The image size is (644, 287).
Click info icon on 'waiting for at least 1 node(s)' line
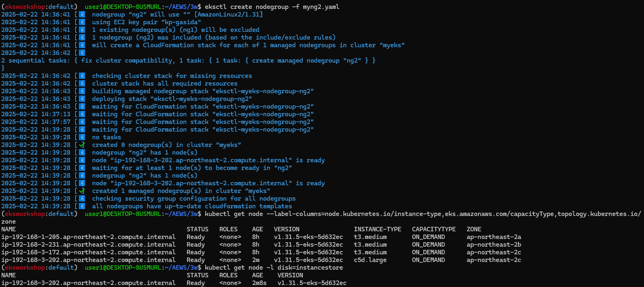(82, 168)
